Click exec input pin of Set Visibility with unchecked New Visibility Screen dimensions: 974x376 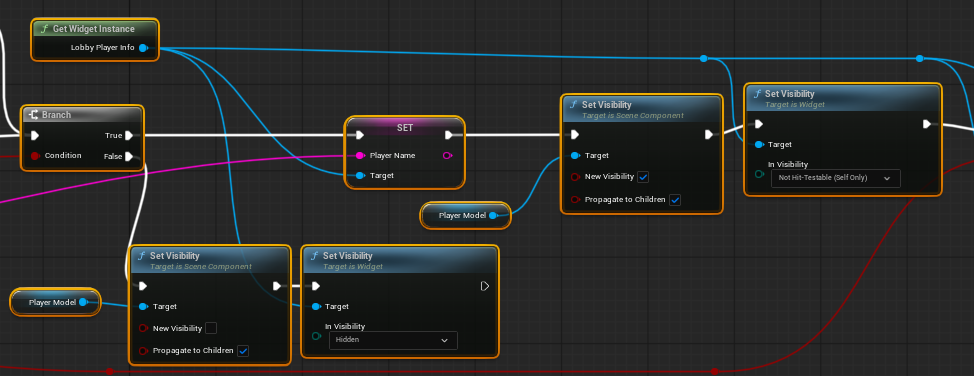(x=143, y=286)
